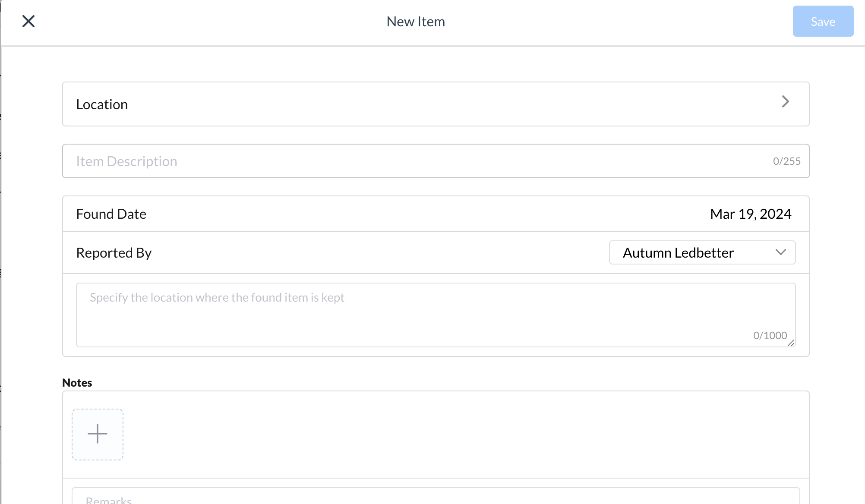Click the textarea resize handle icon
This screenshot has width=865, height=504.
792,343
